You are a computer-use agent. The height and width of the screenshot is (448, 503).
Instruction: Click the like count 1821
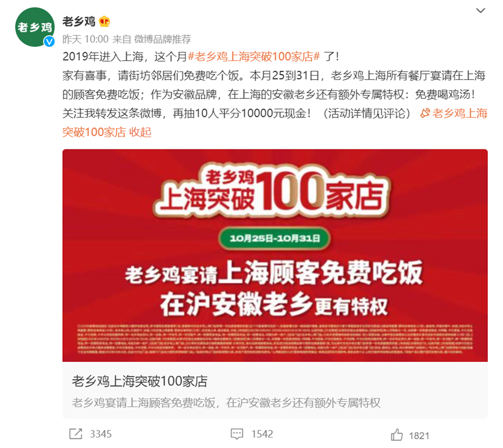pos(419,436)
